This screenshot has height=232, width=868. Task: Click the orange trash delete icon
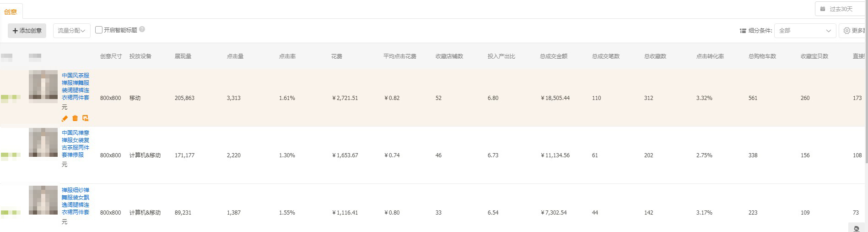[x=75, y=118]
